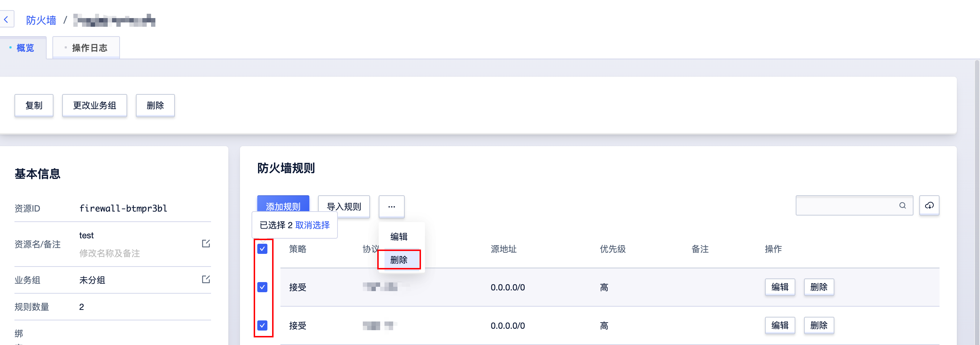Uncheck the first 接受 rule's row checkbox

(x=262, y=287)
